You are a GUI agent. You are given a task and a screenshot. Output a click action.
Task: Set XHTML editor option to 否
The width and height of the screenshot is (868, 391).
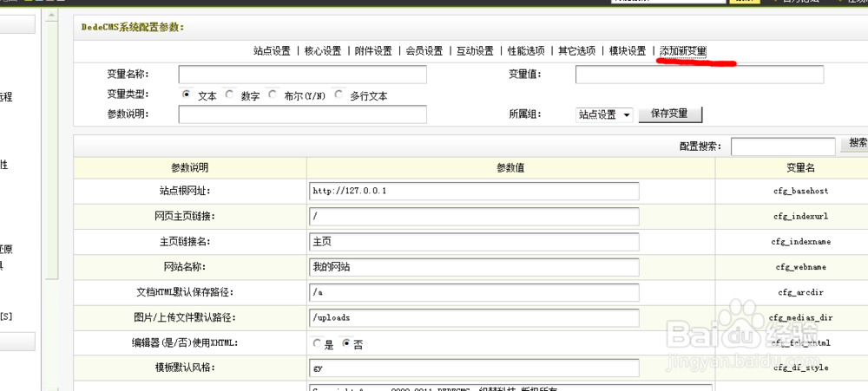[346, 343]
